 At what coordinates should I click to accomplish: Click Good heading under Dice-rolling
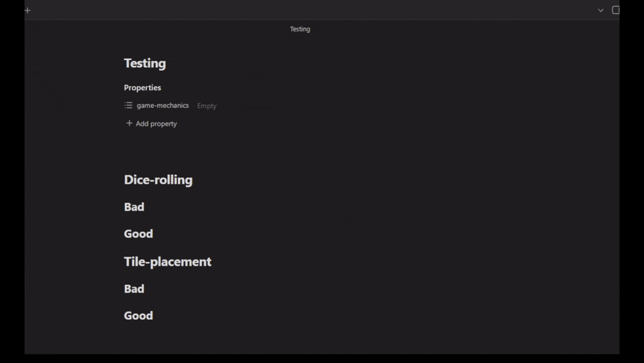point(138,234)
